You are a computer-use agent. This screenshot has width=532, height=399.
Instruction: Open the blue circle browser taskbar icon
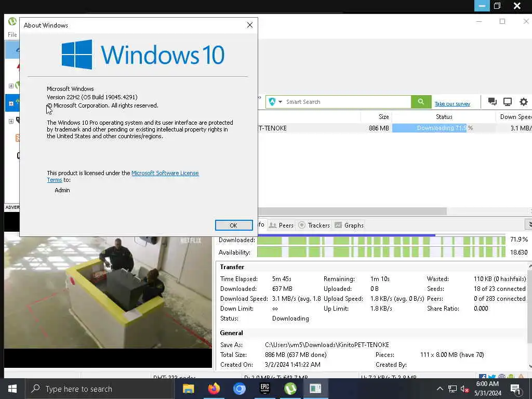coord(239,389)
